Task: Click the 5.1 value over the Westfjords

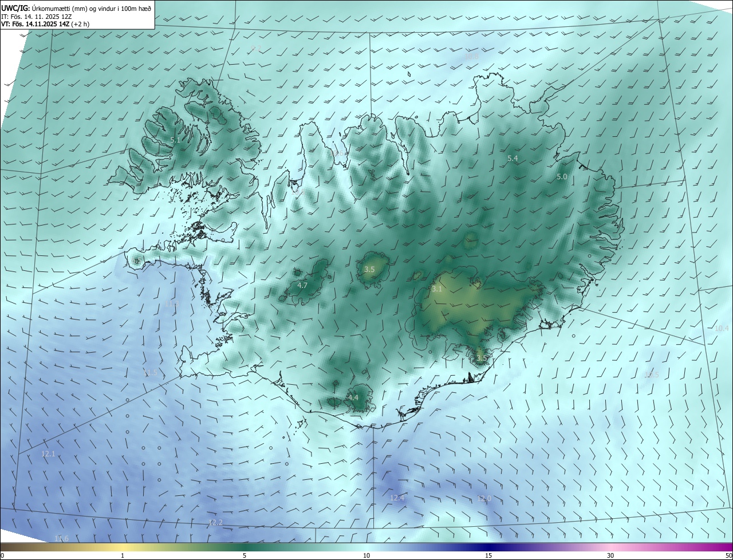Action: click(175, 140)
